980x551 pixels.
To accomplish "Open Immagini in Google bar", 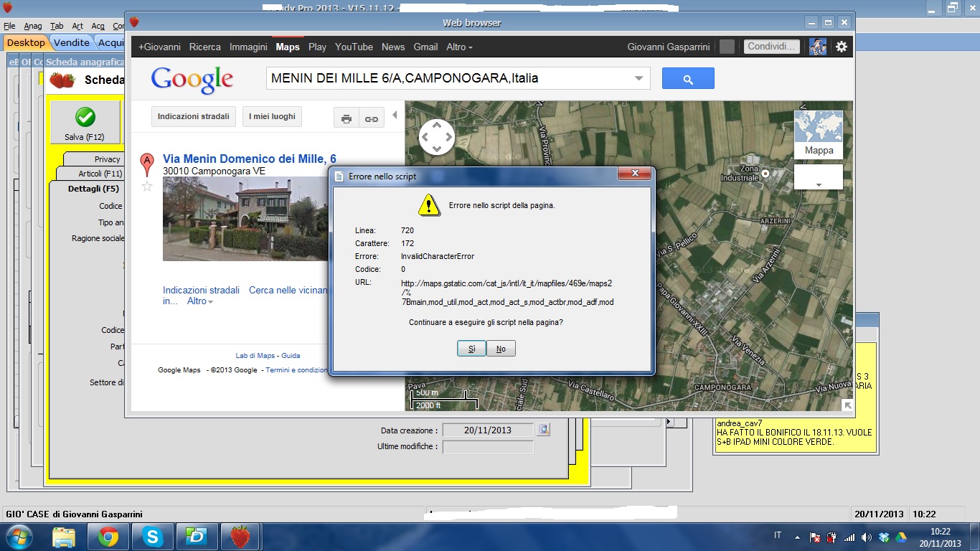I will pos(248,47).
